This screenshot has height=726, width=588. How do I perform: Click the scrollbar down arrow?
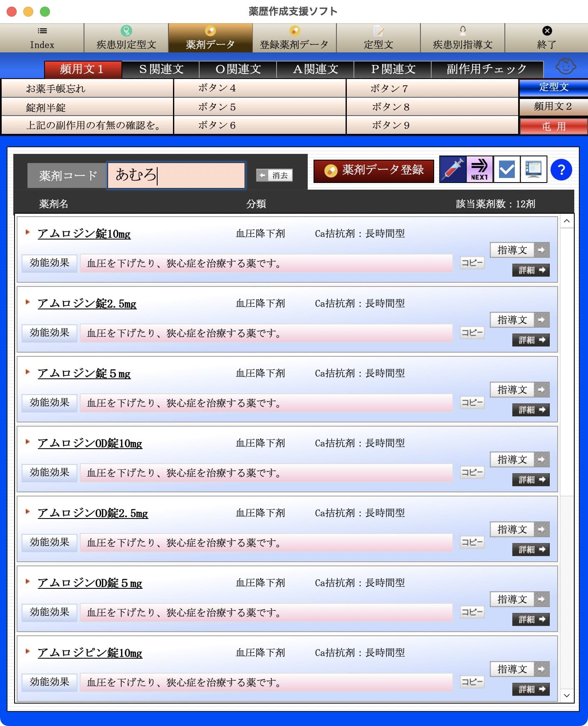[567, 695]
